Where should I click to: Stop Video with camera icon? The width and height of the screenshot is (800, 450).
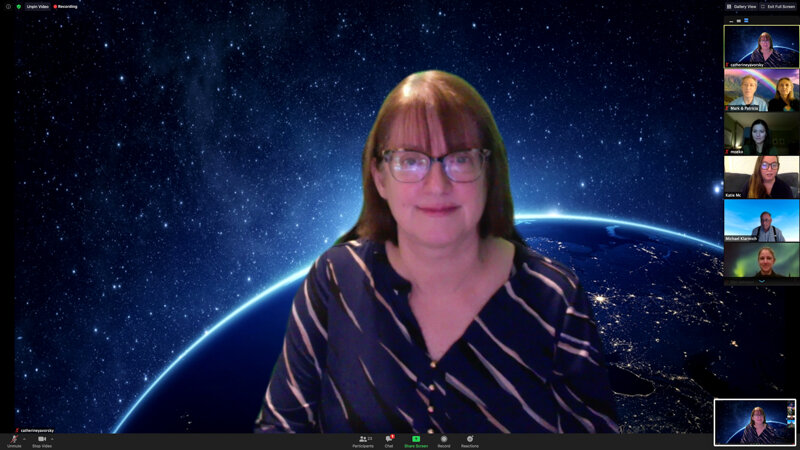pos(42,441)
